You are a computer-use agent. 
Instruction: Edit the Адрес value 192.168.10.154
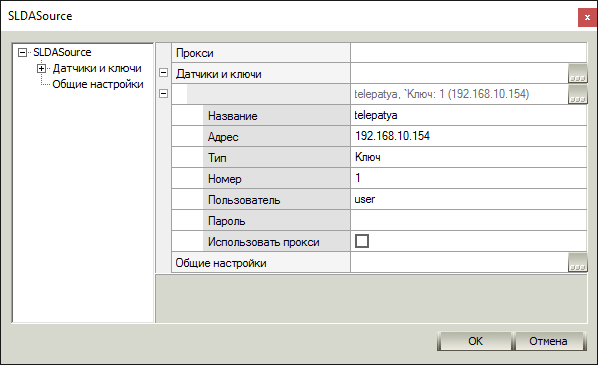pos(468,136)
